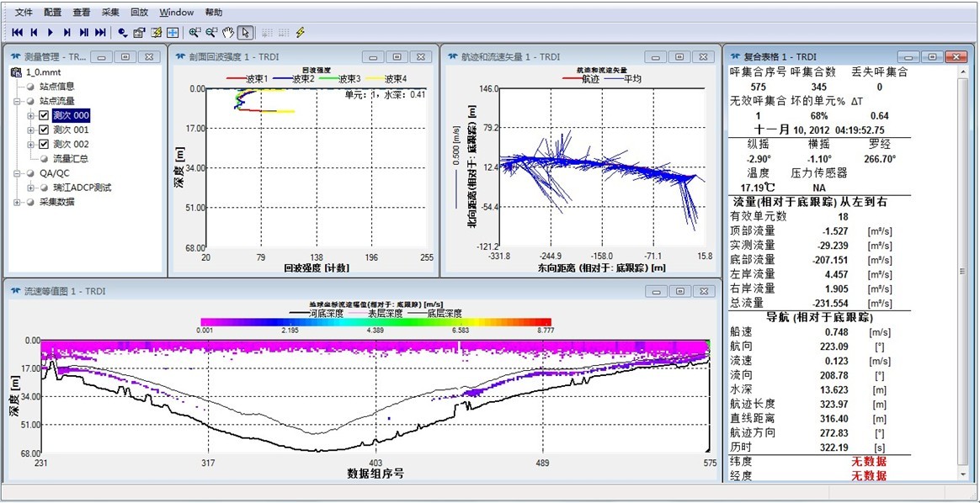Screen dimensions: 980x503
Task: Open the 回放 menu
Action: 140,13
